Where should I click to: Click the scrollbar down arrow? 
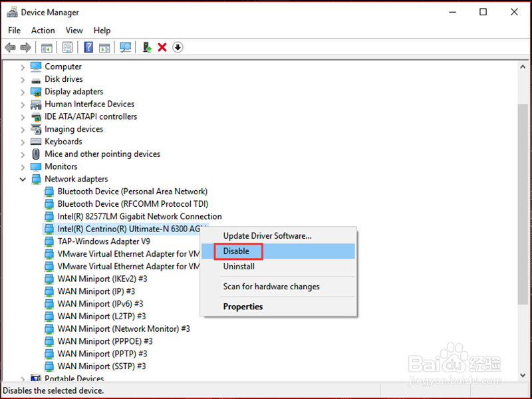click(523, 375)
